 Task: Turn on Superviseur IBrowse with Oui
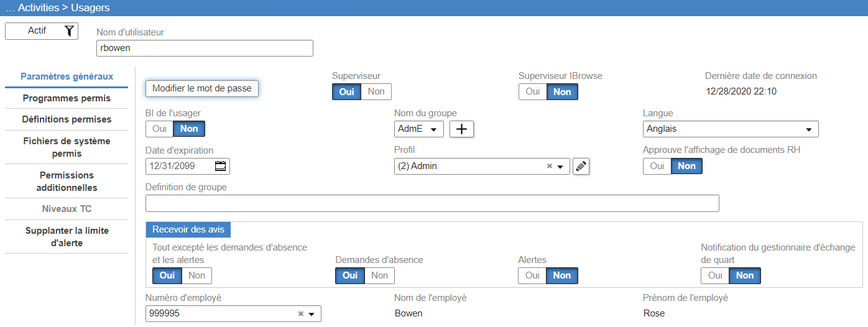[532, 91]
